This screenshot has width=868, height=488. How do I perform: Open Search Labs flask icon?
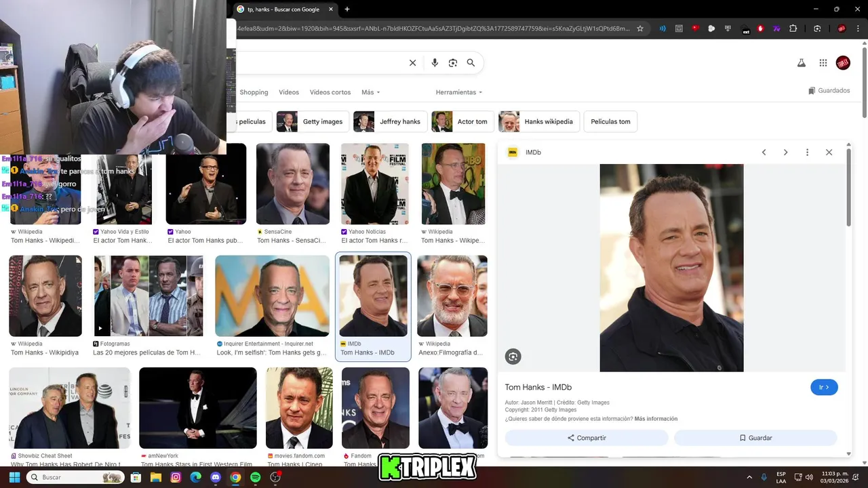click(801, 63)
